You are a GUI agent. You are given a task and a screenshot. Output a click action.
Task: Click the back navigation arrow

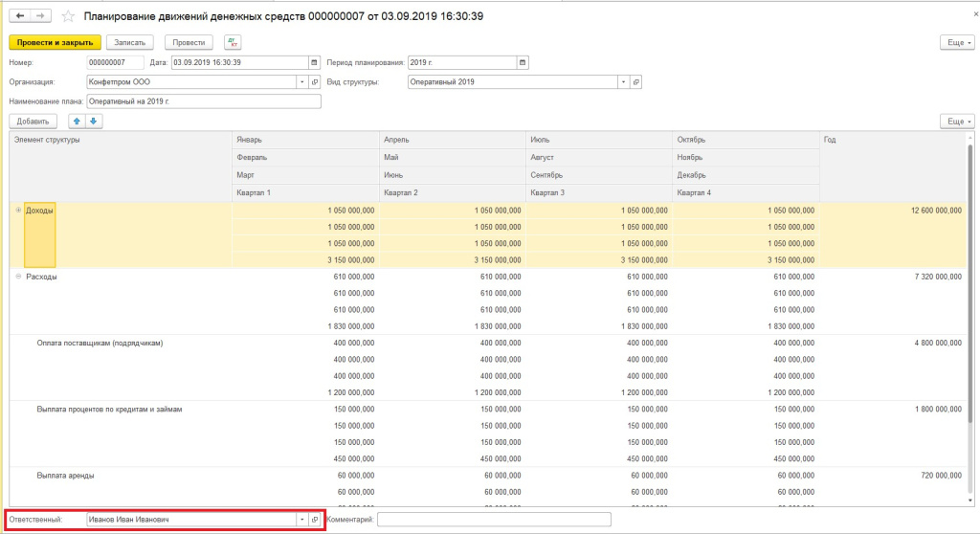point(20,16)
